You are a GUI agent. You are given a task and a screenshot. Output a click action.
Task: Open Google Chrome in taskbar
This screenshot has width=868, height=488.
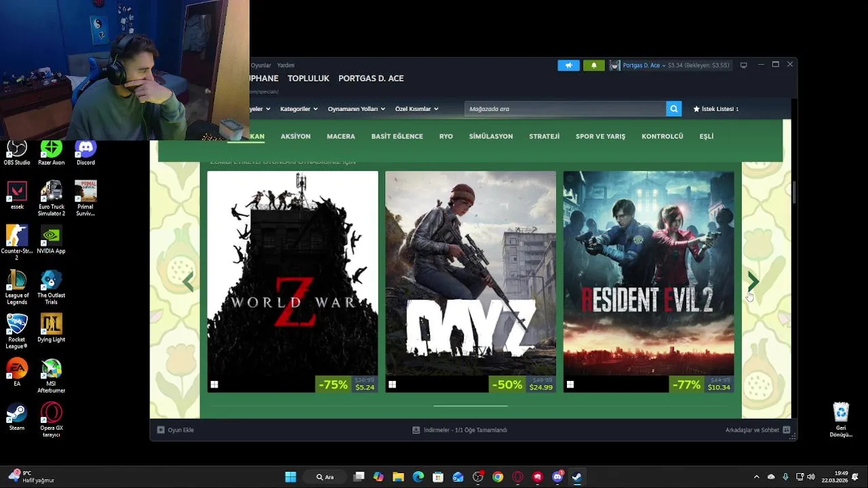tap(498, 477)
